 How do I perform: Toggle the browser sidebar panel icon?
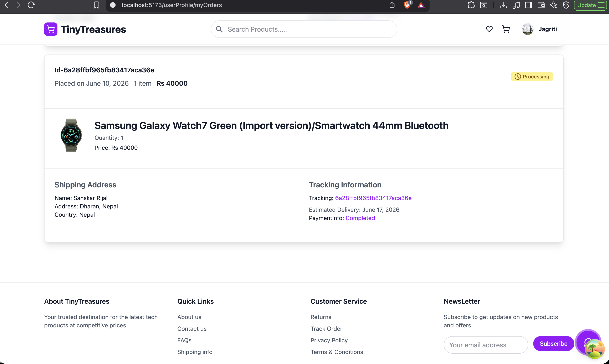pyautogui.click(x=528, y=5)
